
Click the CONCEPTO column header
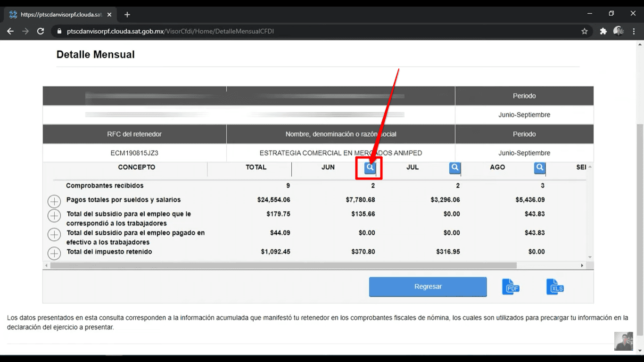pyautogui.click(x=137, y=167)
